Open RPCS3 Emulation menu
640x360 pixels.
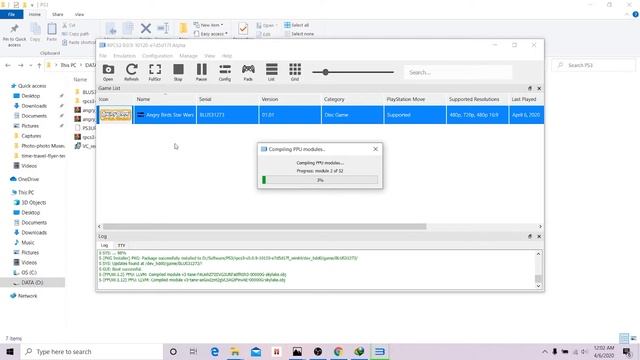(x=124, y=56)
